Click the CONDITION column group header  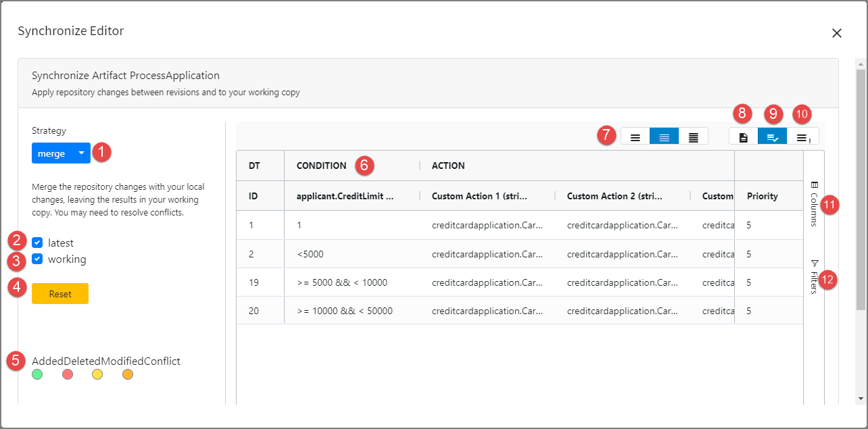[322, 166]
